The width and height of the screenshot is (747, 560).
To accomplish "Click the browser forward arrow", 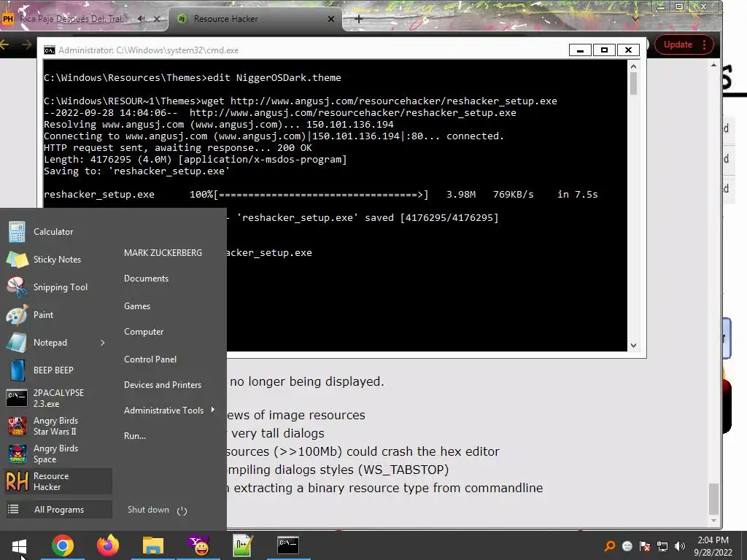I will [x=27, y=44].
